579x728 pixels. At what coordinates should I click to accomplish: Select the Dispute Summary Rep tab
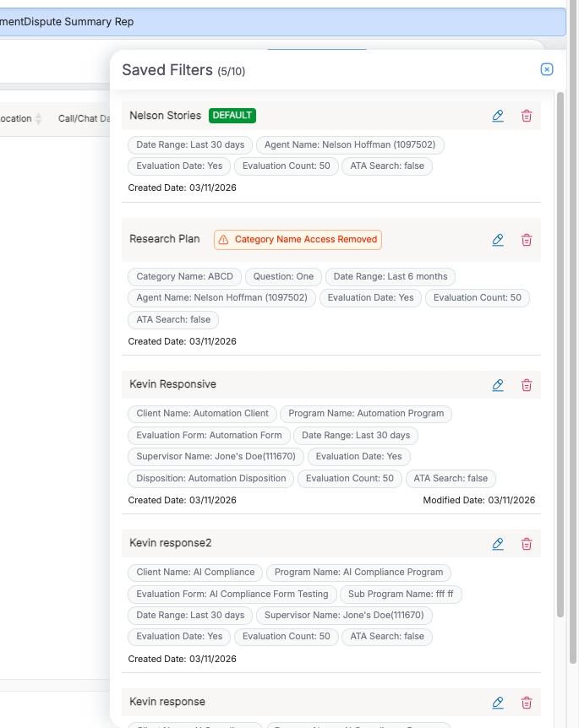[68, 22]
